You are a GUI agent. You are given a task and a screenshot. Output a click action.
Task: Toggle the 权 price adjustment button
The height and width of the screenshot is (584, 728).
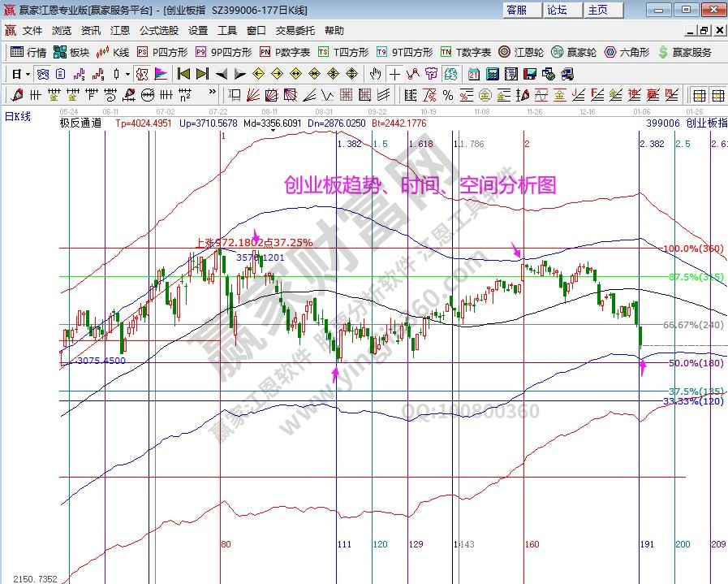[141, 74]
